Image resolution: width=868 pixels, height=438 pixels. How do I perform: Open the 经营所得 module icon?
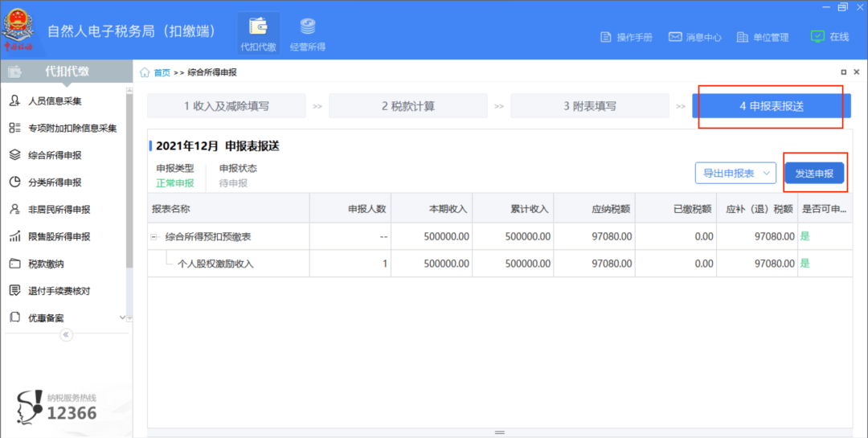coord(308,34)
